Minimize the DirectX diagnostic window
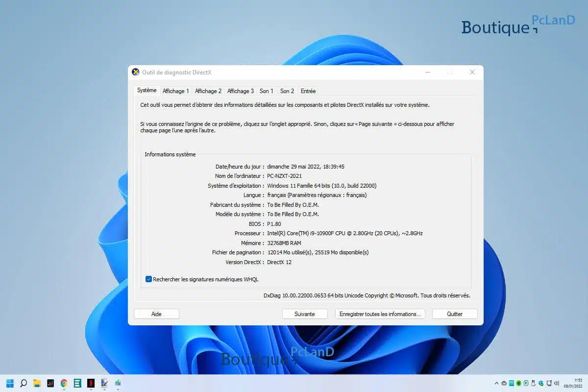Viewport: 588px width, 392px height. (x=428, y=72)
